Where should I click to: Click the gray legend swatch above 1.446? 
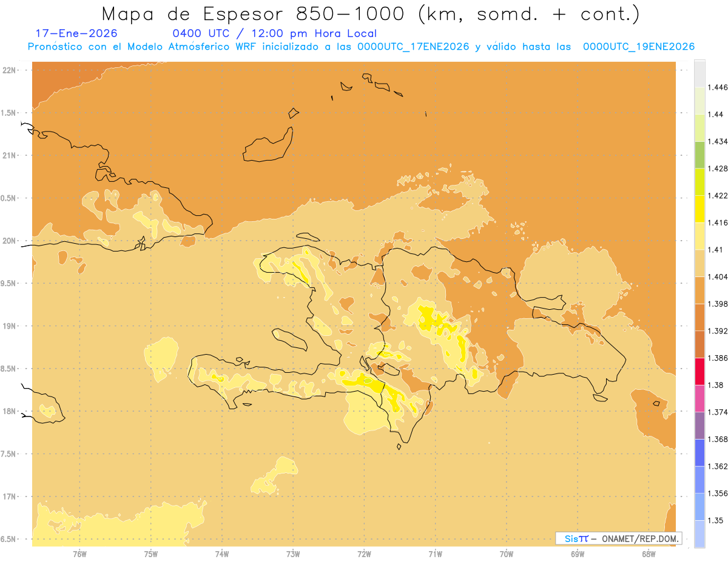pyautogui.click(x=699, y=73)
